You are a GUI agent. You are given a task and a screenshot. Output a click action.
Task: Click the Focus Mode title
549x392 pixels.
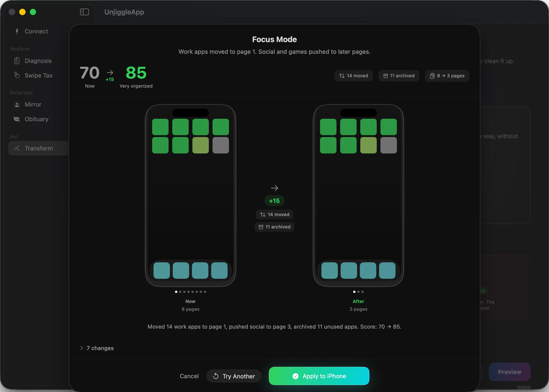click(274, 39)
